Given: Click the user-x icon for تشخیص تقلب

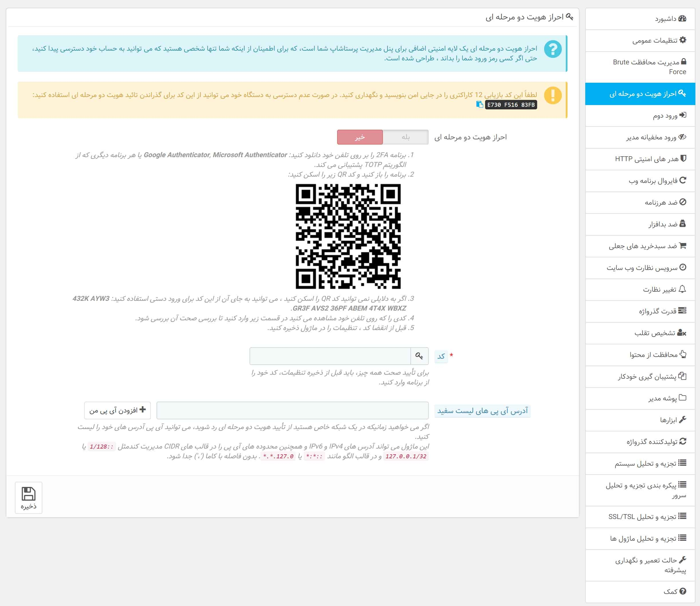Looking at the screenshot, I should tap(682, 333).
